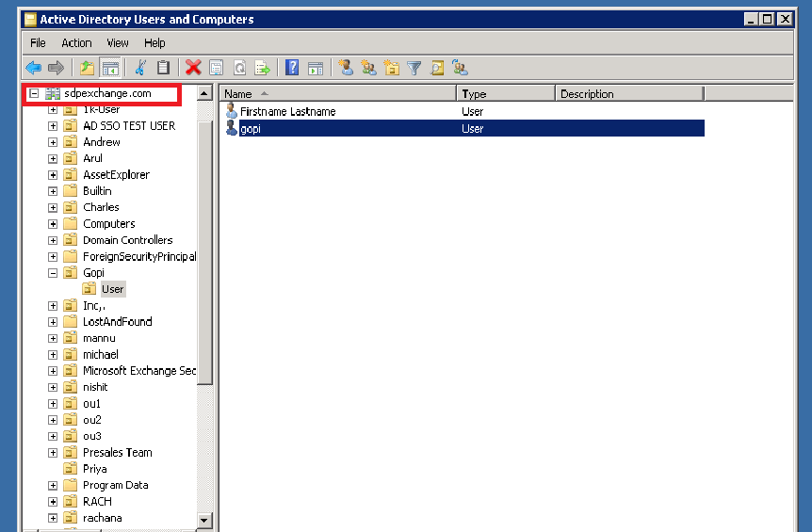Sort the list by the Name column

coord(337,93)
